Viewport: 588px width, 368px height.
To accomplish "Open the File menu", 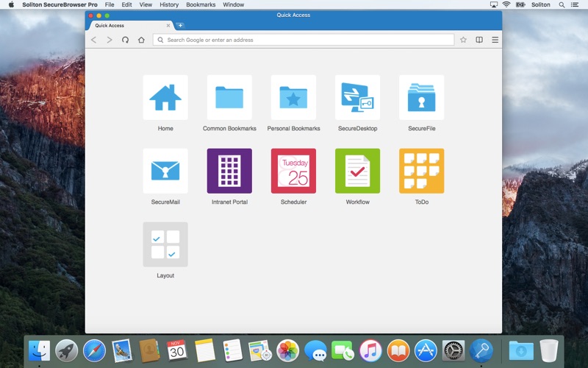I will (x=110, y=4).
